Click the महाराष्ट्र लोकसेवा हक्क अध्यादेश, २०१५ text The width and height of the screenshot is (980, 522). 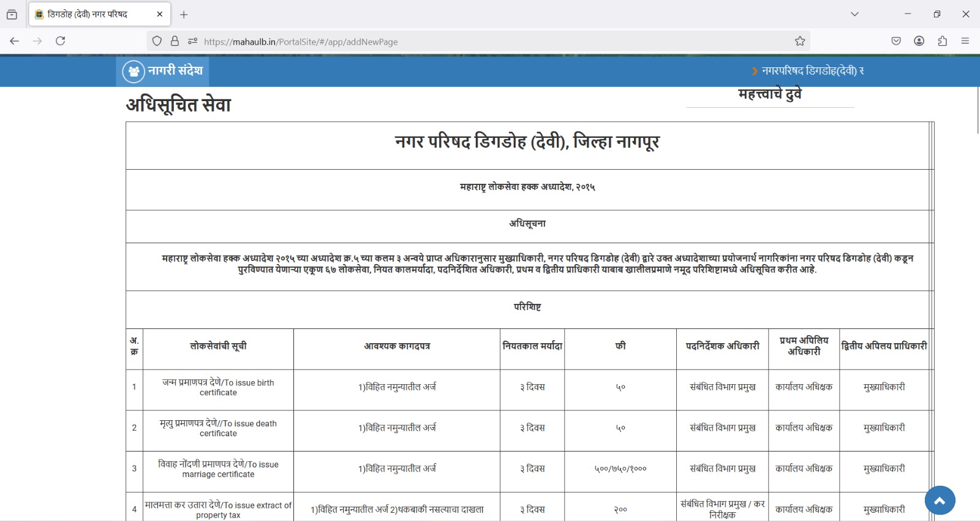coord(527,187)
